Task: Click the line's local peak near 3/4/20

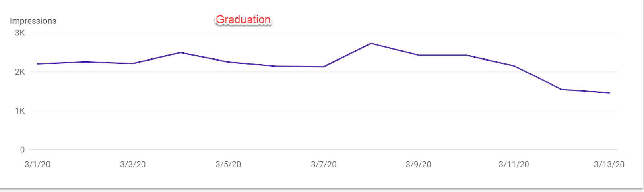Action: (x=180, y=52)
